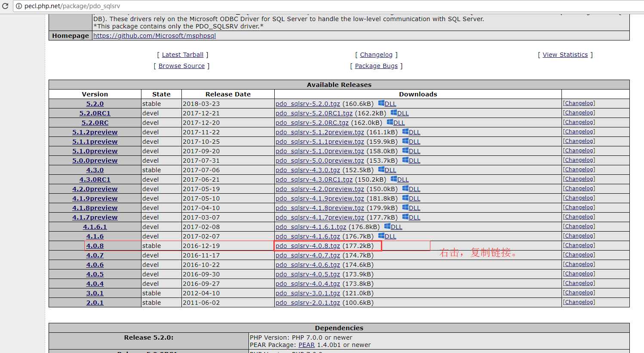Open the Changelog link for 4.1.6 row
This screenshot has height=353, width=644.
(579, 236)
